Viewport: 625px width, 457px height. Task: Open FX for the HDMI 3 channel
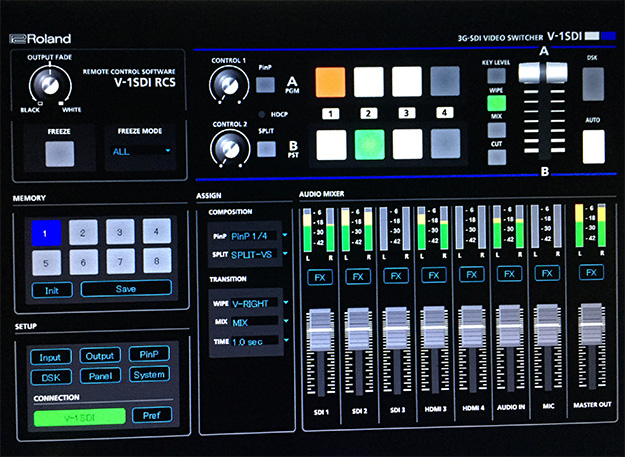click(434, 275)
